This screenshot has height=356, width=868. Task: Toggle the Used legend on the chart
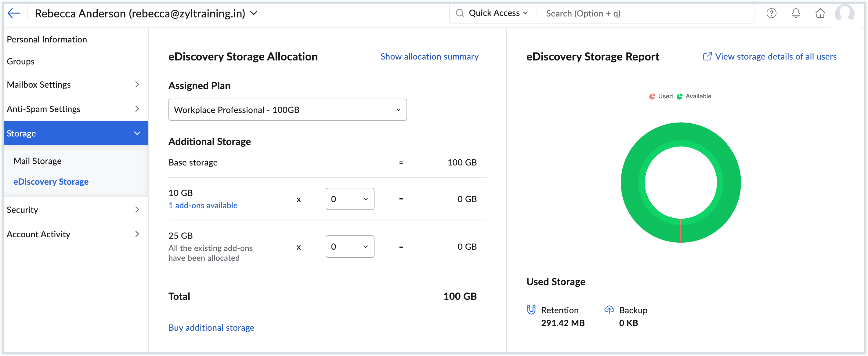tap(661, 96)
